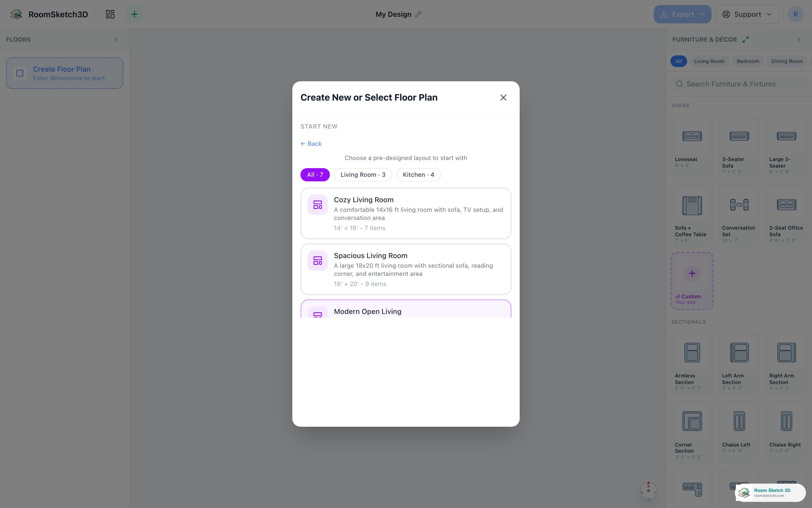This screenshot has width=812, height=508.
Task: Select the Large 3-Seater item
Action: tap(786, 146)
